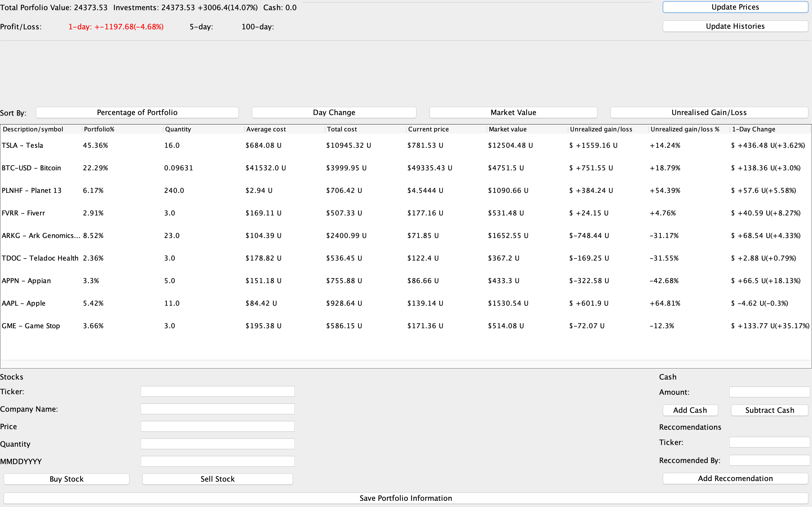Click Save Portfolio Information

406,498
